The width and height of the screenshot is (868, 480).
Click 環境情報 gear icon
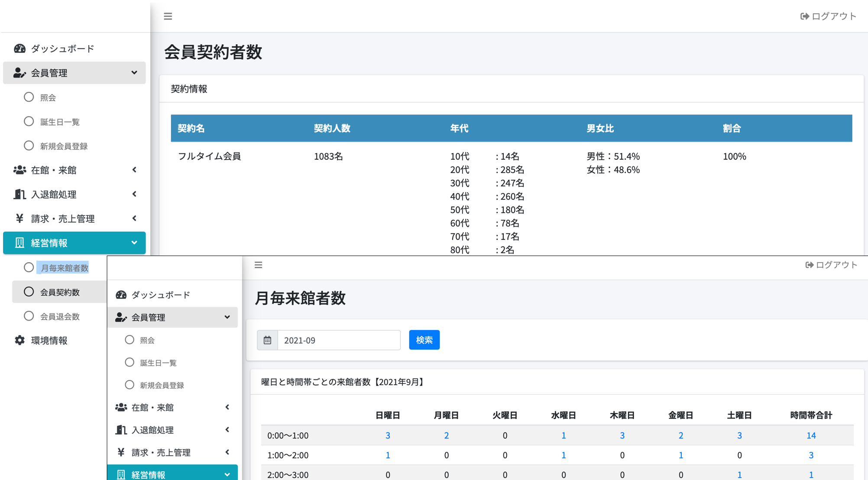coord(20,340)
